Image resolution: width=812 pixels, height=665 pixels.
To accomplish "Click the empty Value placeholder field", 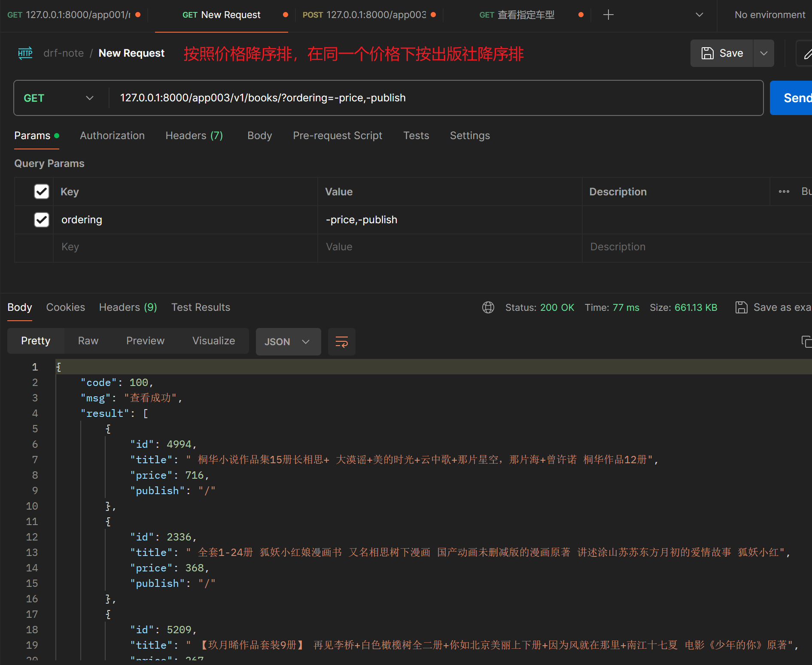I will click(x=450, y=247).
